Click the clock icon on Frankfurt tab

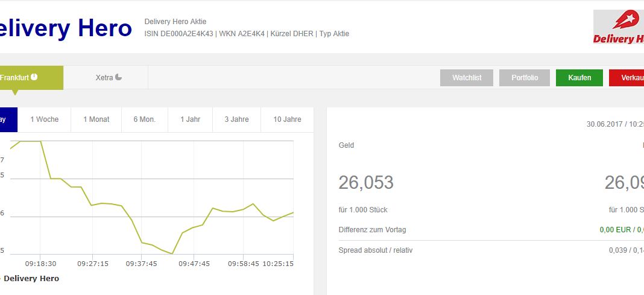click(34, 77)
